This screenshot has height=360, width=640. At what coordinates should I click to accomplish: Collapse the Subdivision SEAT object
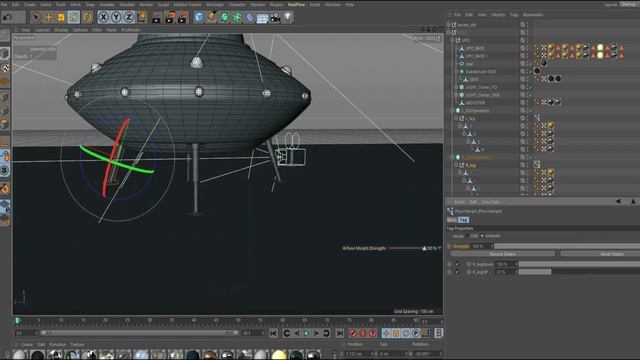pos(456,71)
